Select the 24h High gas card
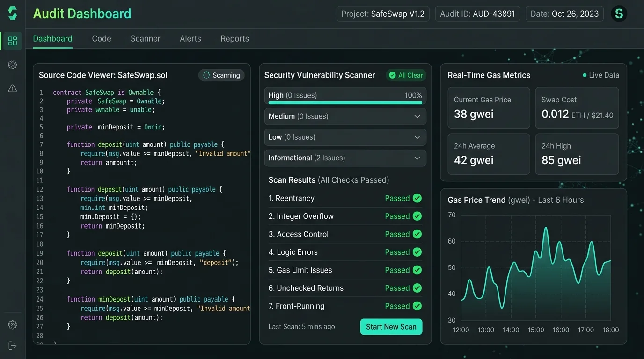This screenshot has height=359, width=644. point(577,154)
